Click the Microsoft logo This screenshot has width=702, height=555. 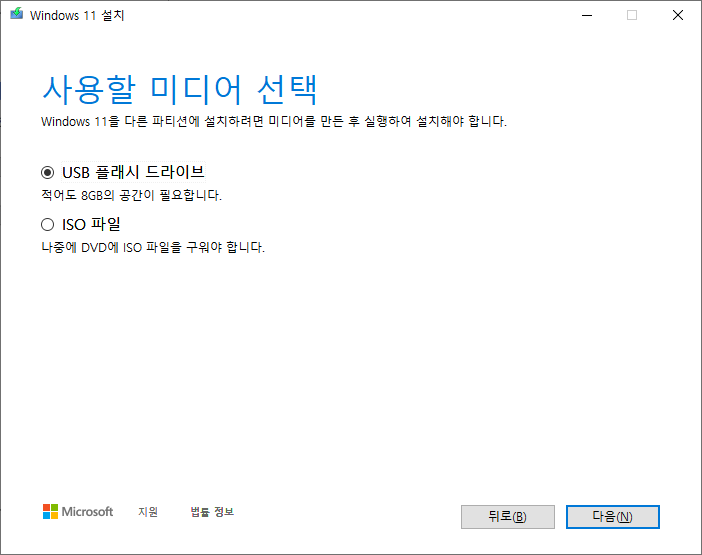(78, 512)
